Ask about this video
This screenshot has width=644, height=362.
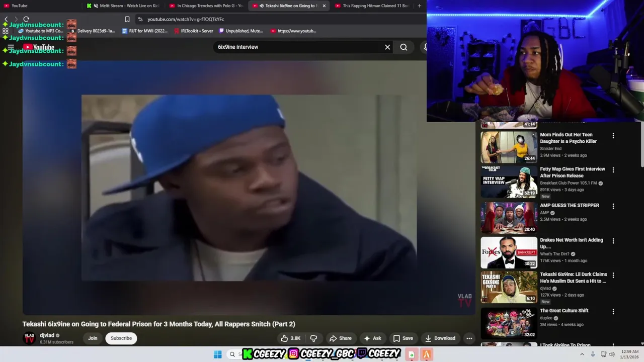pyautogui.click(x=372, y=338)
